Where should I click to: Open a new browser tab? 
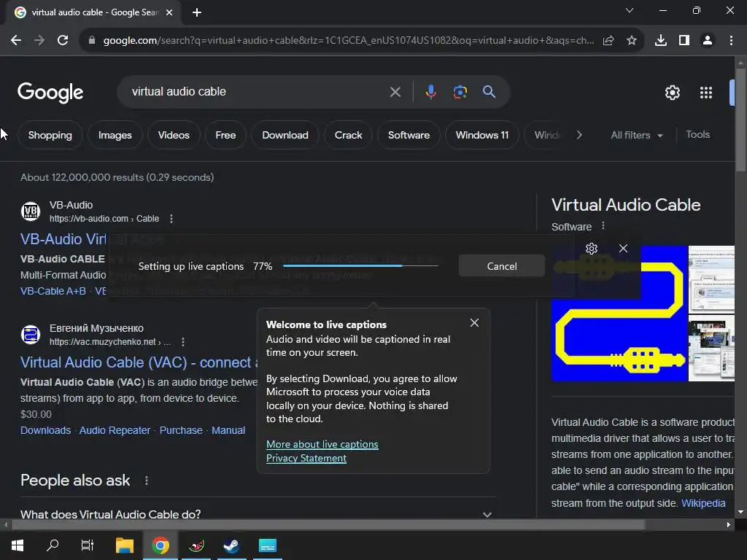pyautogui.click(x=197, y=12)
